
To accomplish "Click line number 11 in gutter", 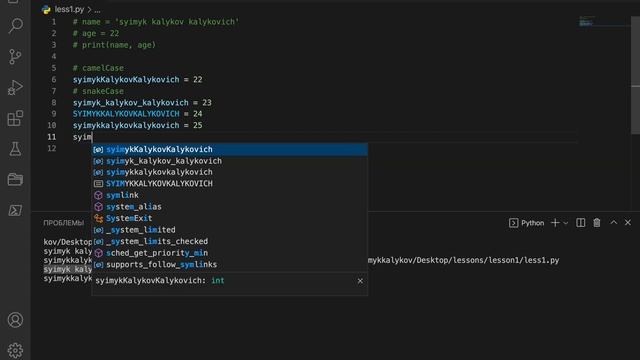I will coord(51,137).
